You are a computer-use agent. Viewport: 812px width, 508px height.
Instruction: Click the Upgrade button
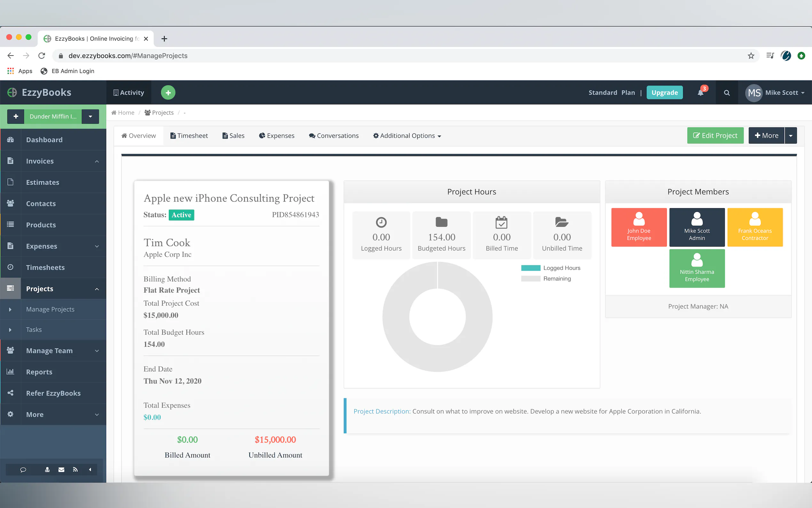point(664,92)
